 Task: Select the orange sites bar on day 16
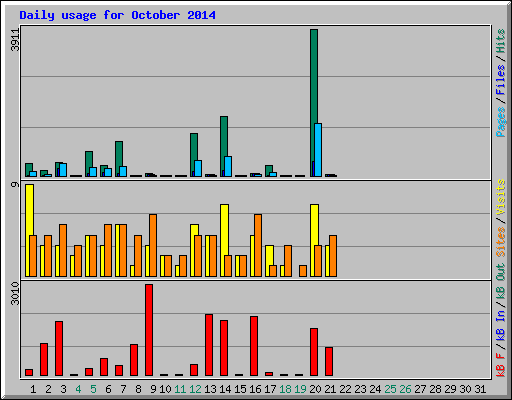(x=258, y=245)
